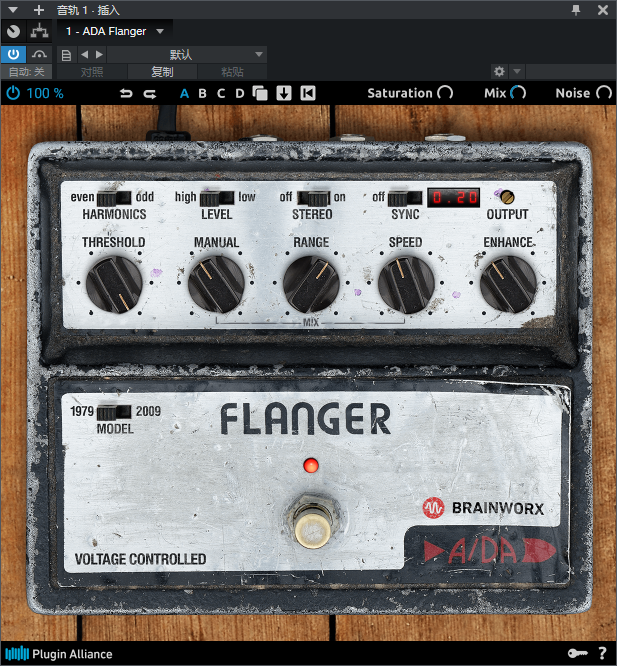
Task: Adjust the Noise mini knob
Action: (604, 93)
